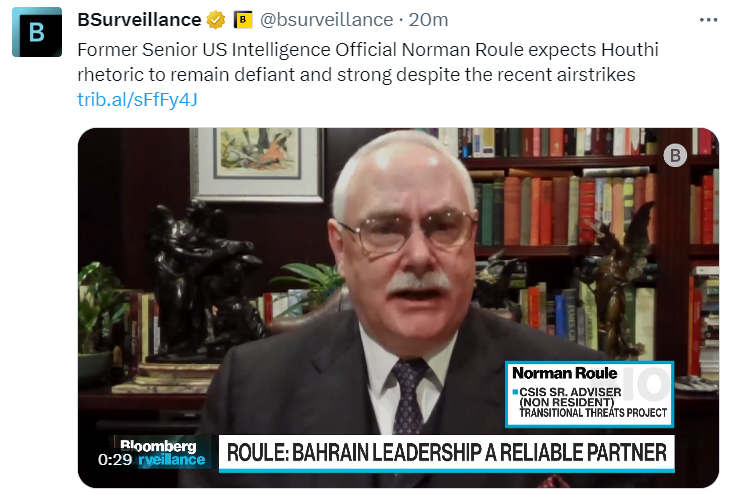Click the 0:29 video duration label
730x494 pixels.
115,460
